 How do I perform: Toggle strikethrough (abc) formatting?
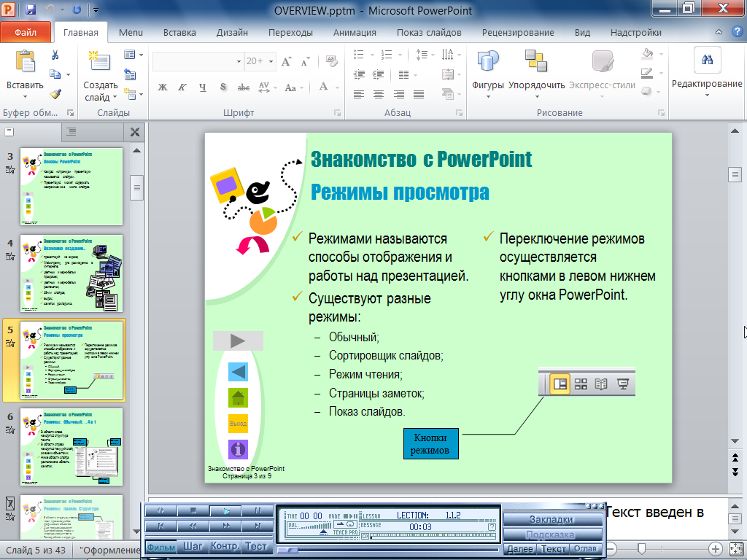244,87
